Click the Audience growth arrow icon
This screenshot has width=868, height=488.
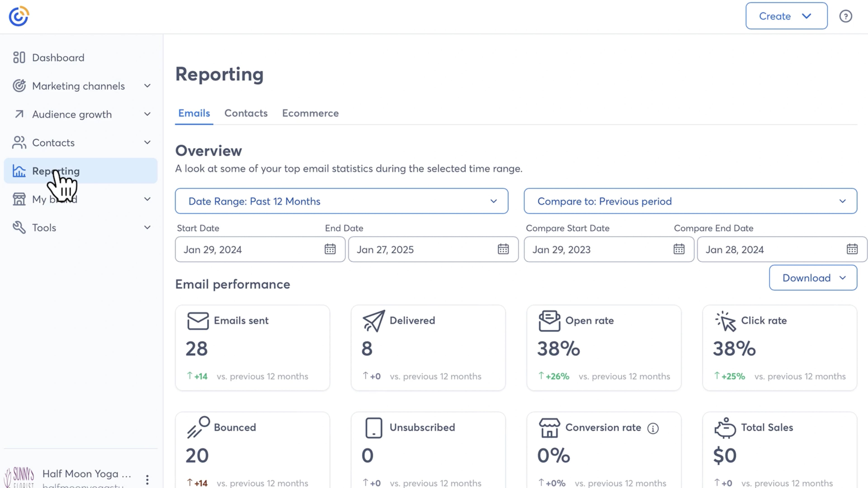point(19,114)
